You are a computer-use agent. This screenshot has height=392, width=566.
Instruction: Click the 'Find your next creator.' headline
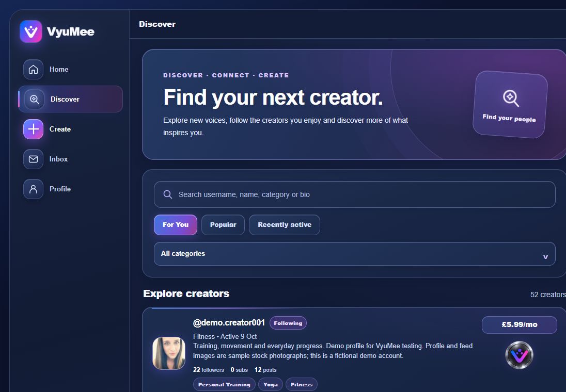point(273,97)
